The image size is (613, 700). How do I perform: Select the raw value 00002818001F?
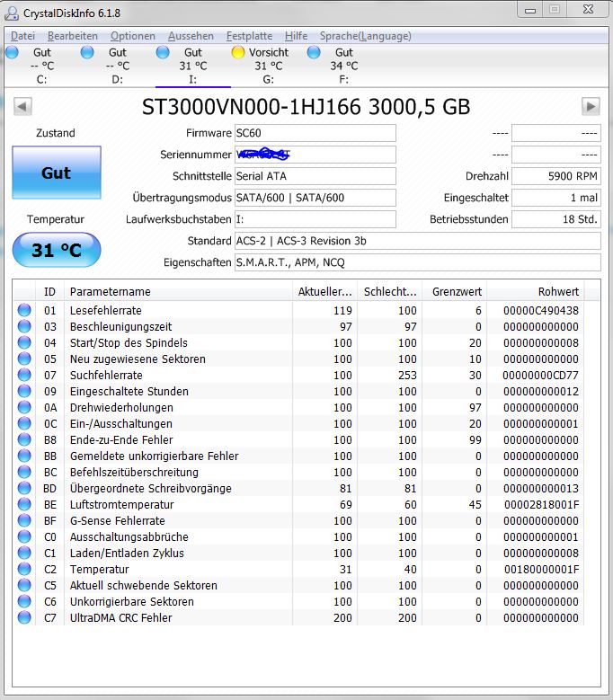tap(541, 504)
